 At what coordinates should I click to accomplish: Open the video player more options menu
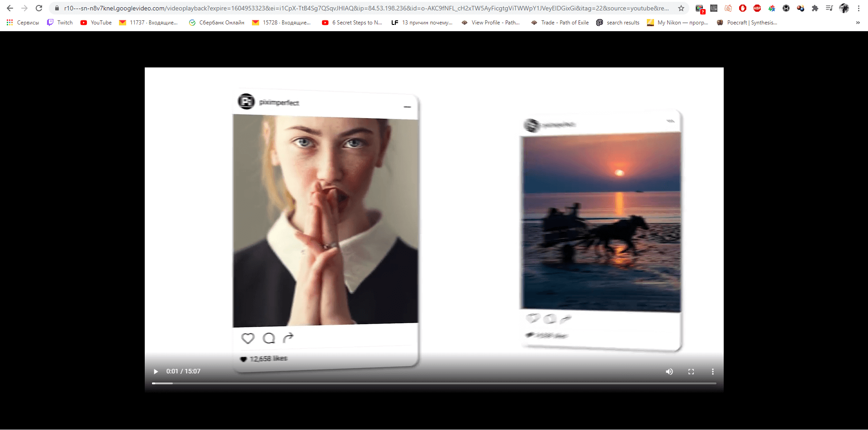(x=713, y=372)
